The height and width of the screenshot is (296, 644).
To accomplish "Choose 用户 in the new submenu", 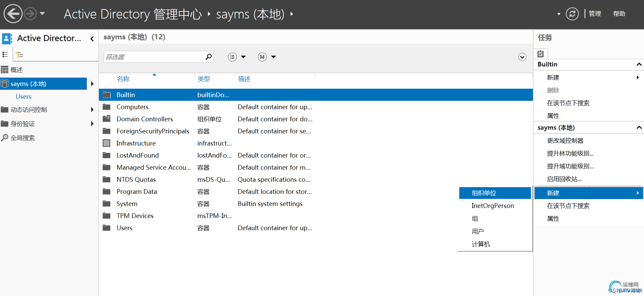I will [477, 231].
